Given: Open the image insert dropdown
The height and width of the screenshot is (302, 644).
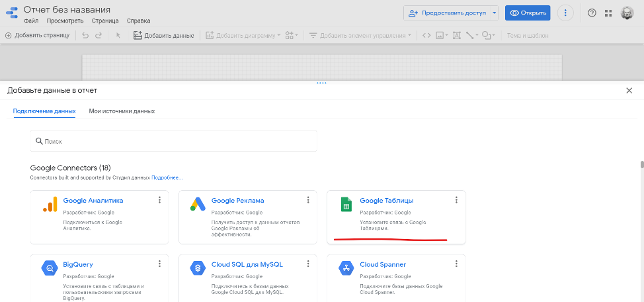Looking at the screenshot, I should click(x=442, y=36).
